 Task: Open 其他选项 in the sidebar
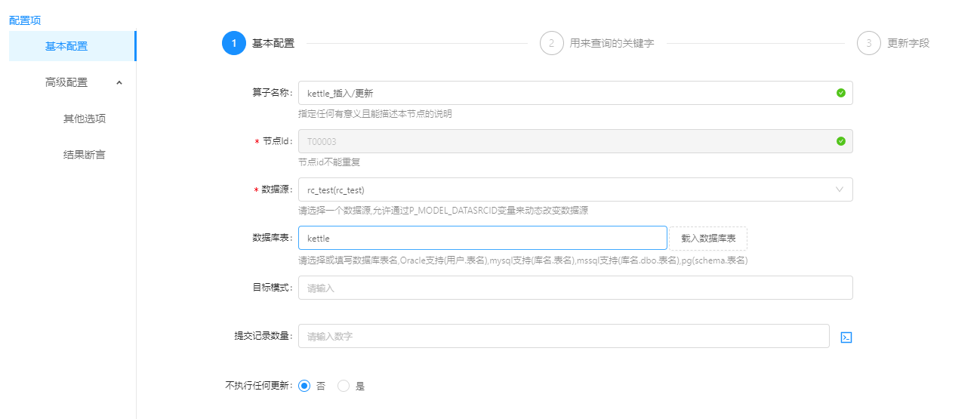tap(84, 119)
